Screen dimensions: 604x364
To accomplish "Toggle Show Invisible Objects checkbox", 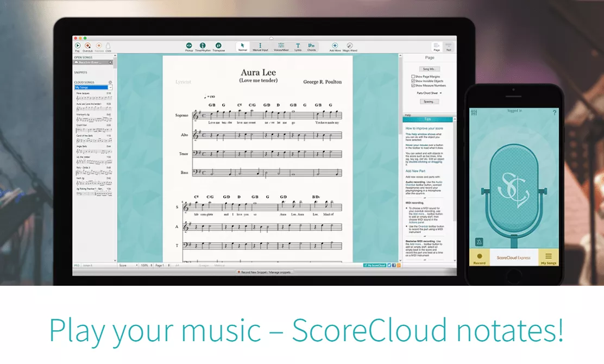I will coord(413,81).
